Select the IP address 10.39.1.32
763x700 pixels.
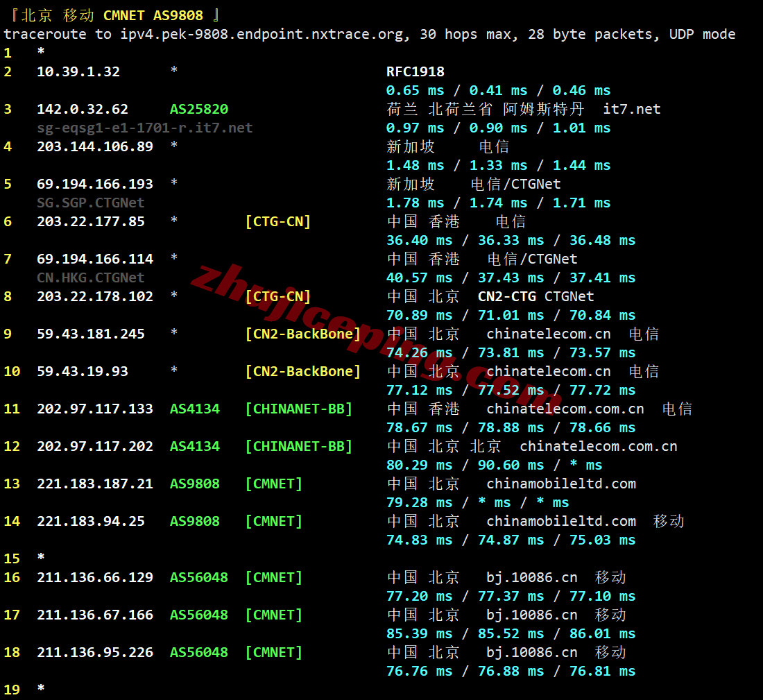(78, 71)
